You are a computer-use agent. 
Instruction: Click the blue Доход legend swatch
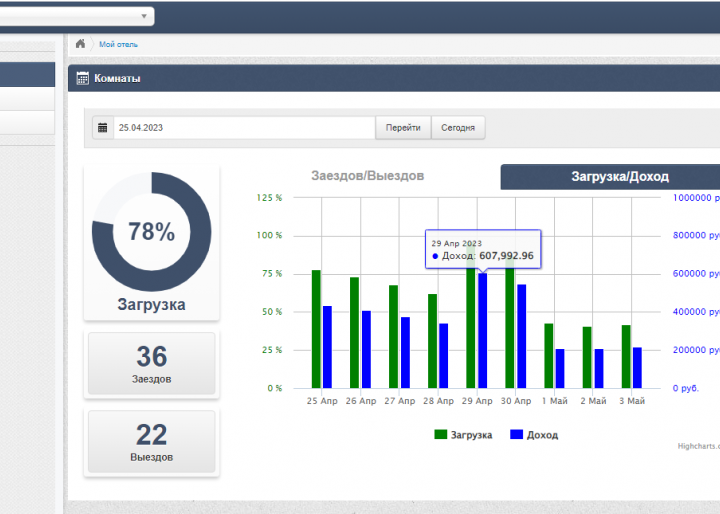pos(517,435)
